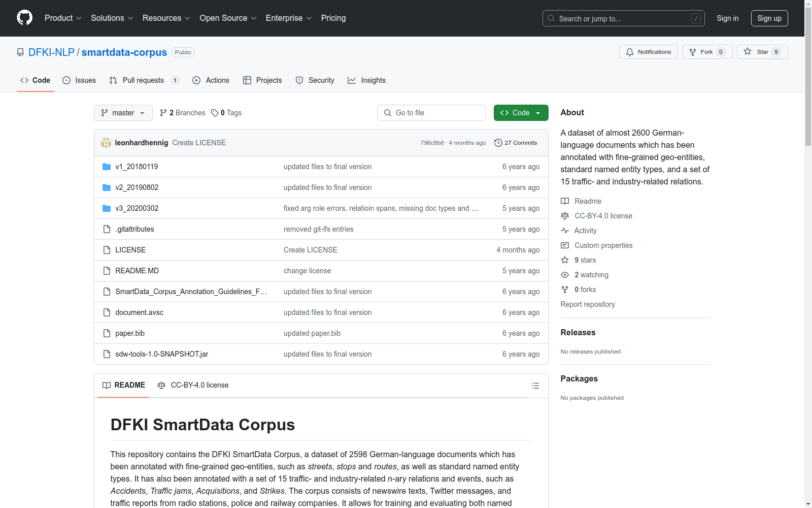Click the Report repository link
Screen dimensions: 812x508
[588, 304]
